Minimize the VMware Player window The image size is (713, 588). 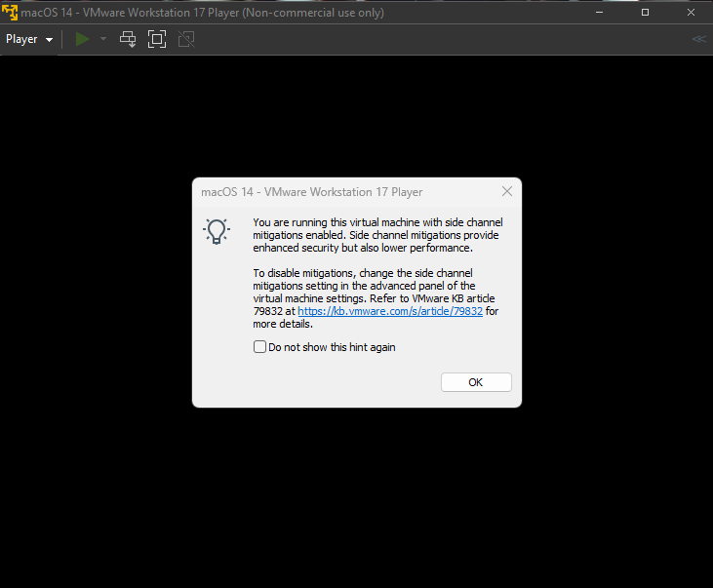599,13
